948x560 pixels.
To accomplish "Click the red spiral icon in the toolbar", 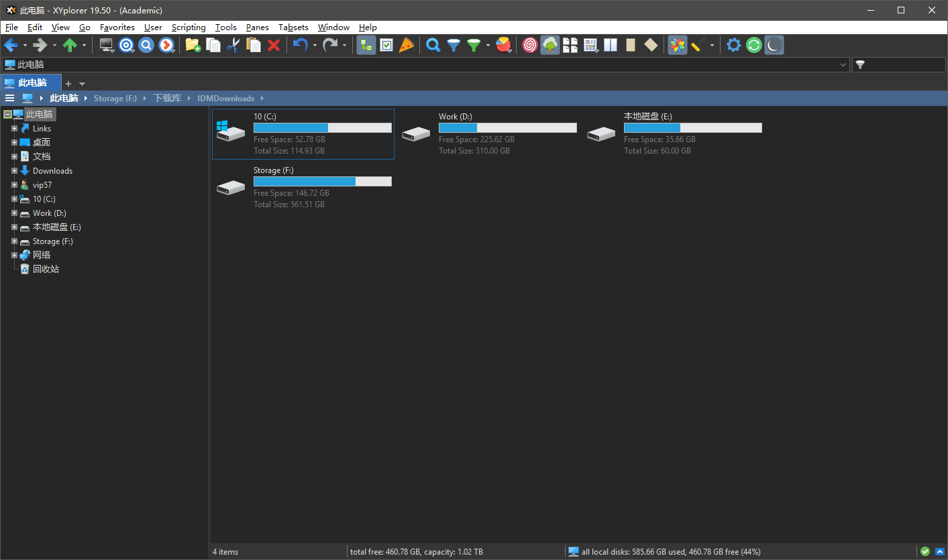I will point(530,45).
